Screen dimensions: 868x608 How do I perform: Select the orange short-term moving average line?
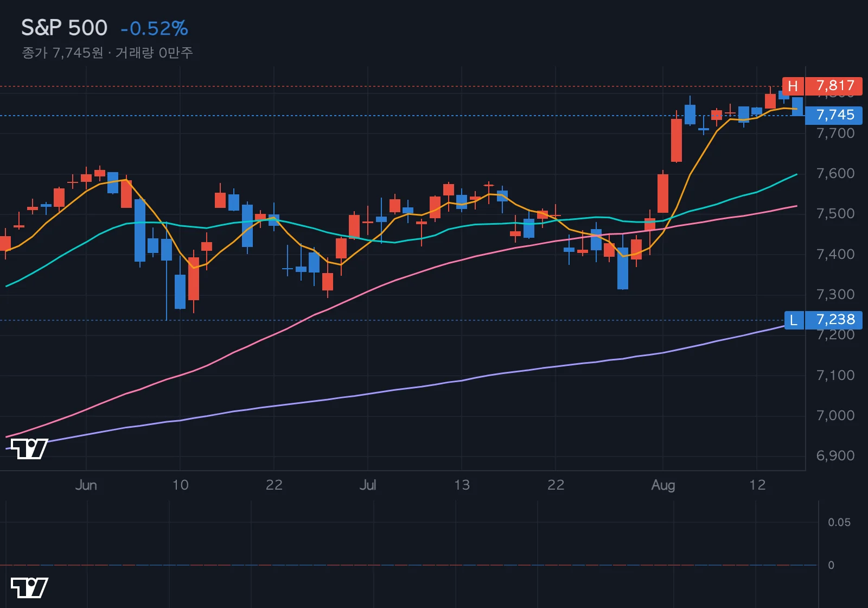(689, 175)
